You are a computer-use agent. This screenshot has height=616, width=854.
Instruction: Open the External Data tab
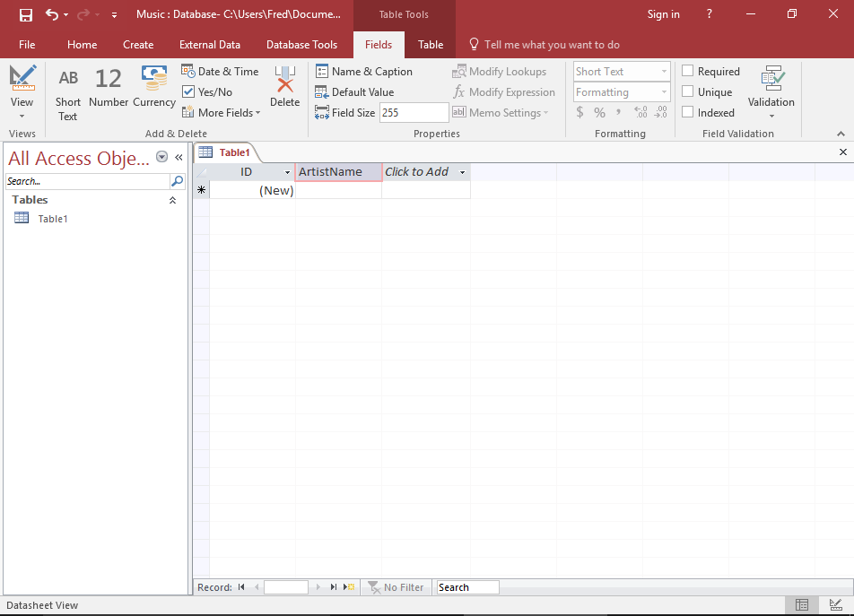pyautogui.click(x=210, y=45)
